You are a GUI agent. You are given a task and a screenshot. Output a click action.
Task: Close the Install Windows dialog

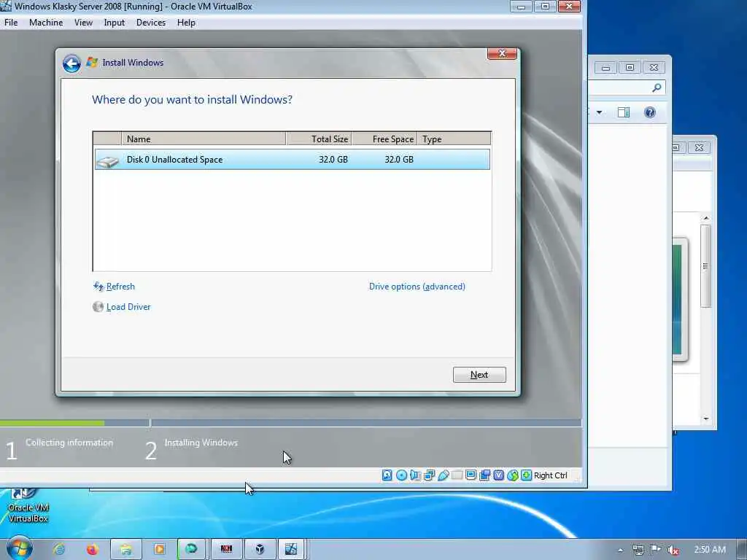502,54
